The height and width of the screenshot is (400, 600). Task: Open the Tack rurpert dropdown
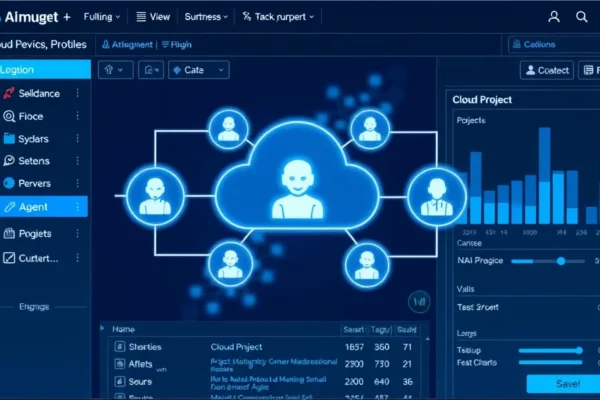pyautogui.click(x=279, y=17)
